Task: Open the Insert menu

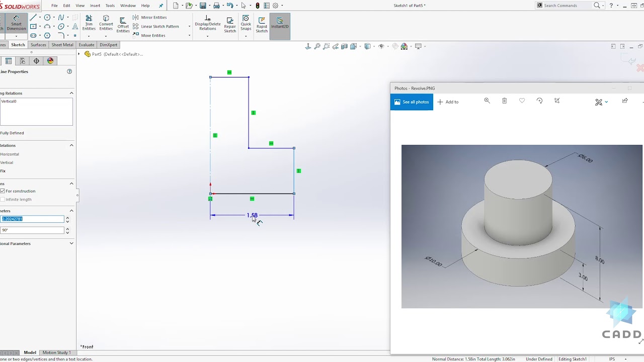Action: (x=95, y=6)
